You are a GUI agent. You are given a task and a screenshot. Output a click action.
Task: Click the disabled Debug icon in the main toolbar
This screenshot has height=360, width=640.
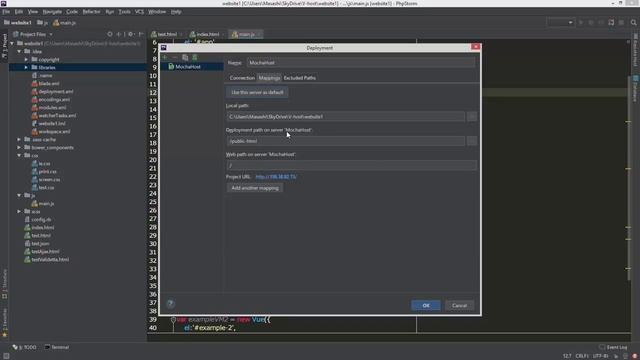point(591,22)
